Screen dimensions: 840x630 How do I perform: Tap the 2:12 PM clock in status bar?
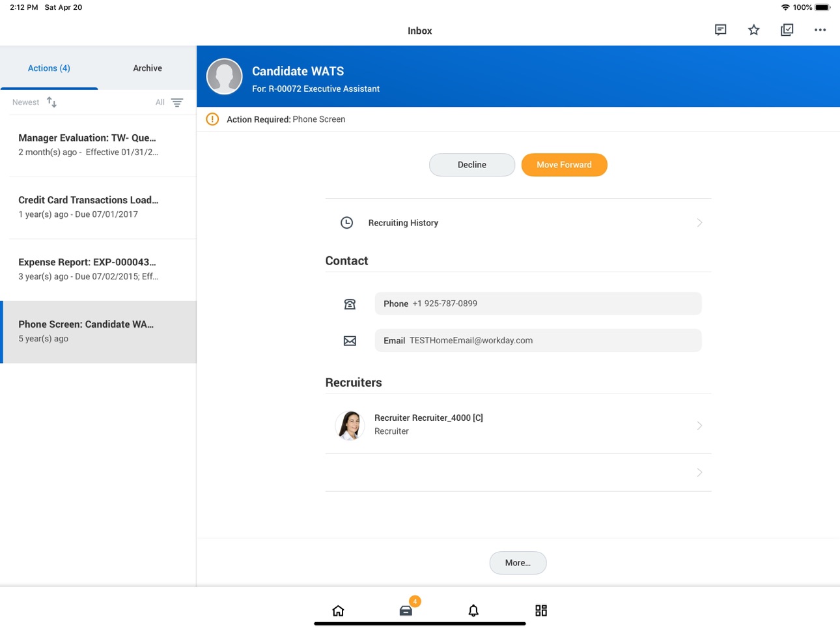(24, 7)
